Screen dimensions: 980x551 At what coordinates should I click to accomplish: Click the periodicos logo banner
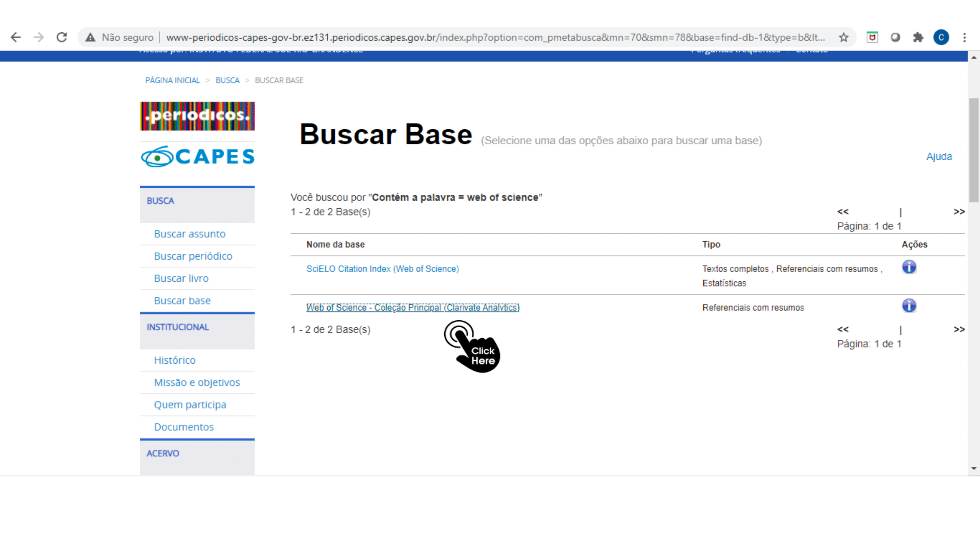click(197, 116)
